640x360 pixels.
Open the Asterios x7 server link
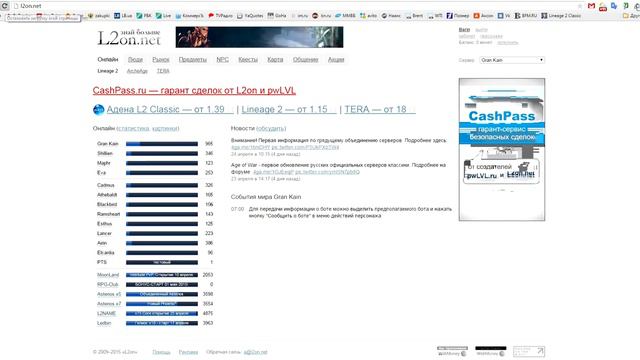tap(109, 304)
